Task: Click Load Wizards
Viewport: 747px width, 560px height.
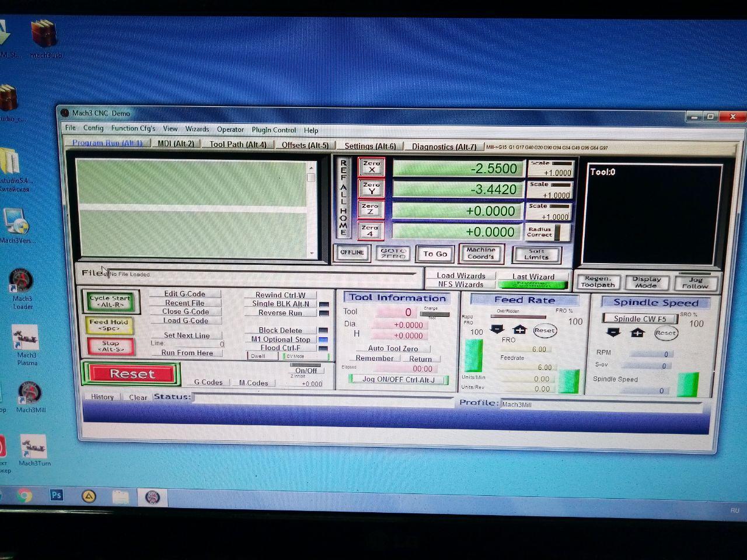Action: pos(461,275)
